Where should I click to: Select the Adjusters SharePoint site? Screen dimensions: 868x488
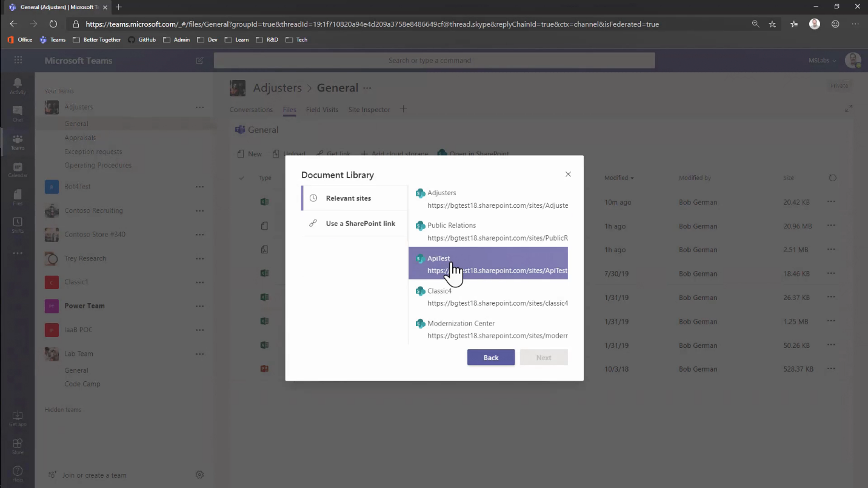tap(488, 199)
